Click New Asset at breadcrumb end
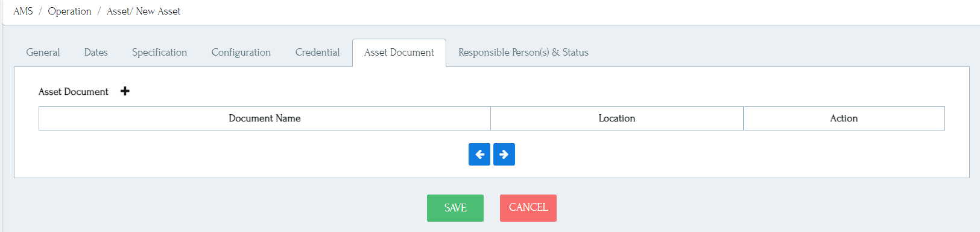 pos(158,11)
